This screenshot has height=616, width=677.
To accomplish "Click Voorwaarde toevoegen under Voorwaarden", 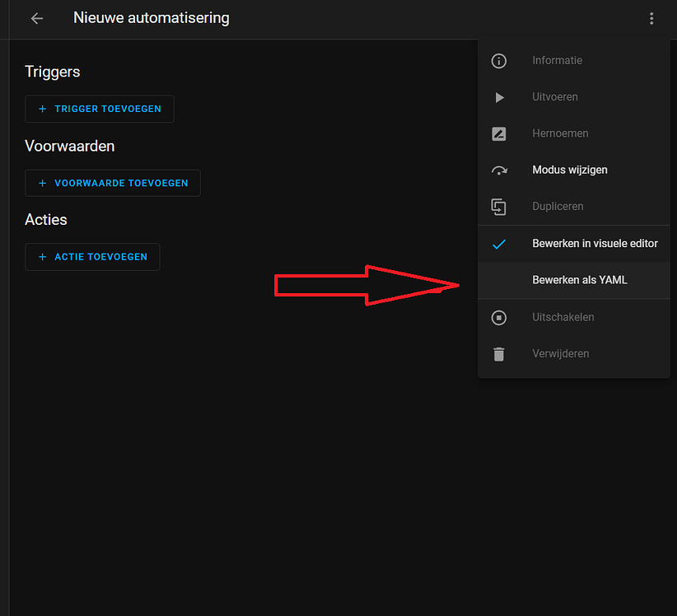I will point(113,183).
